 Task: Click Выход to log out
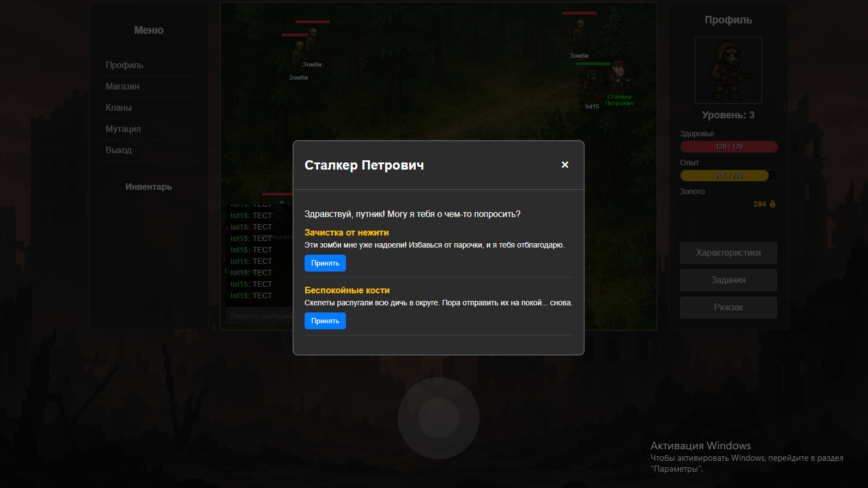click(119, 150)
